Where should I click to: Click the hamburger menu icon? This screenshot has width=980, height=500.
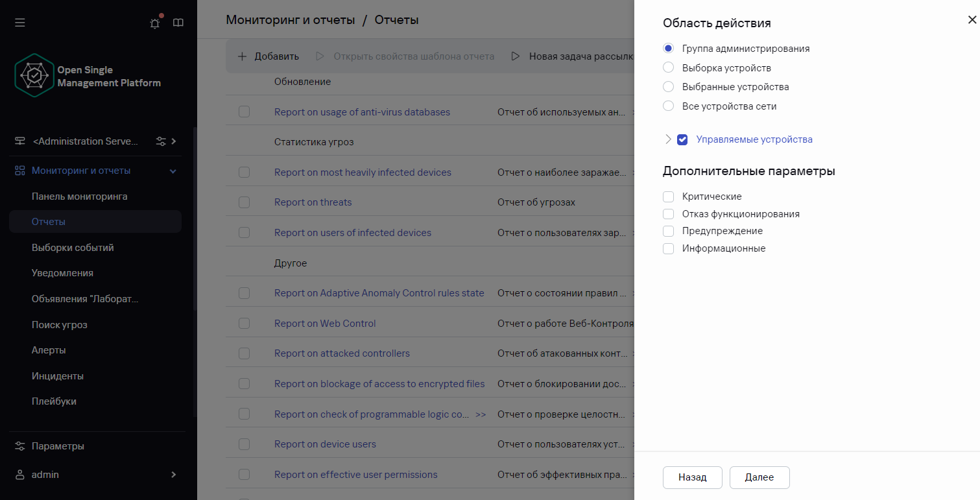20,23
